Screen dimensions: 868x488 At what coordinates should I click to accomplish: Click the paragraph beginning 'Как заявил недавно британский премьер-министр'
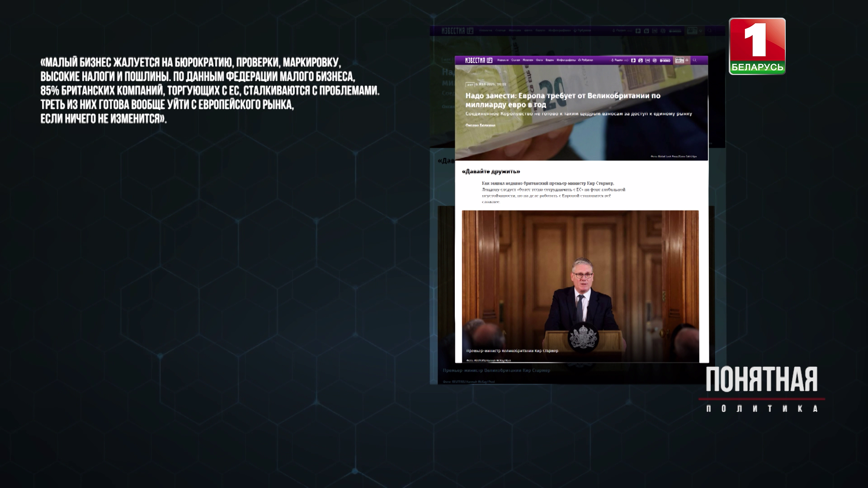553,193
